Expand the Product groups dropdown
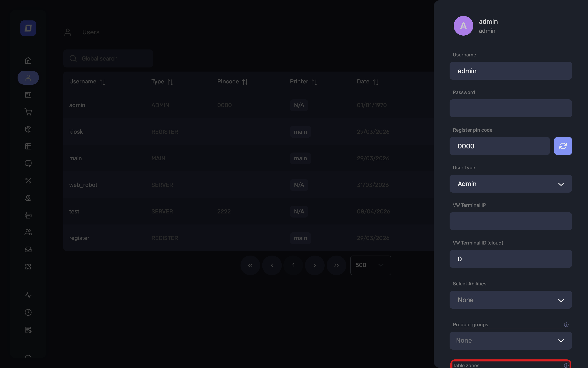The image size is (588, 368). [510, 341]
